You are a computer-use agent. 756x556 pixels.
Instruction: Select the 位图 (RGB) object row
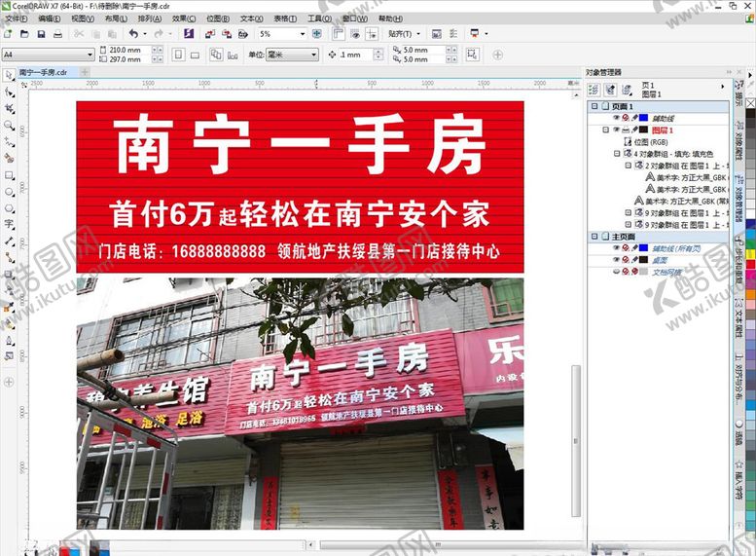point(651,142)
